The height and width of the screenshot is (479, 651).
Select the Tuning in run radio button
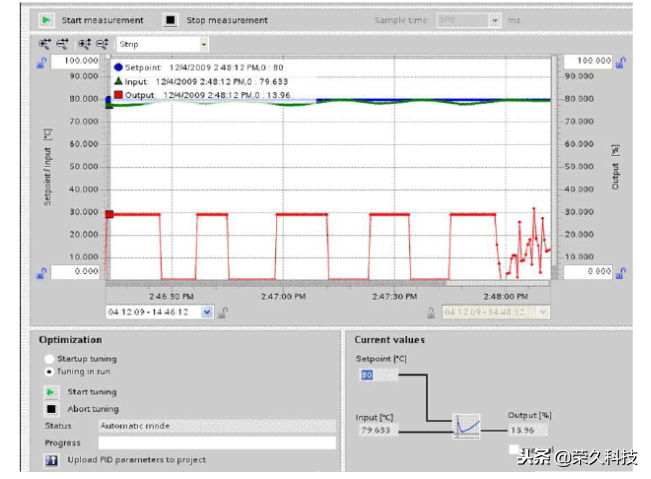48,371
